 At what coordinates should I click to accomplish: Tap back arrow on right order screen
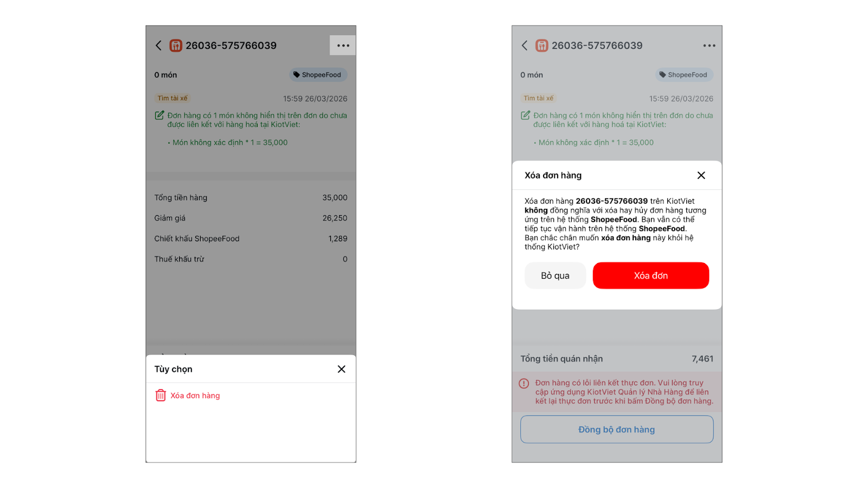[525, 46]
